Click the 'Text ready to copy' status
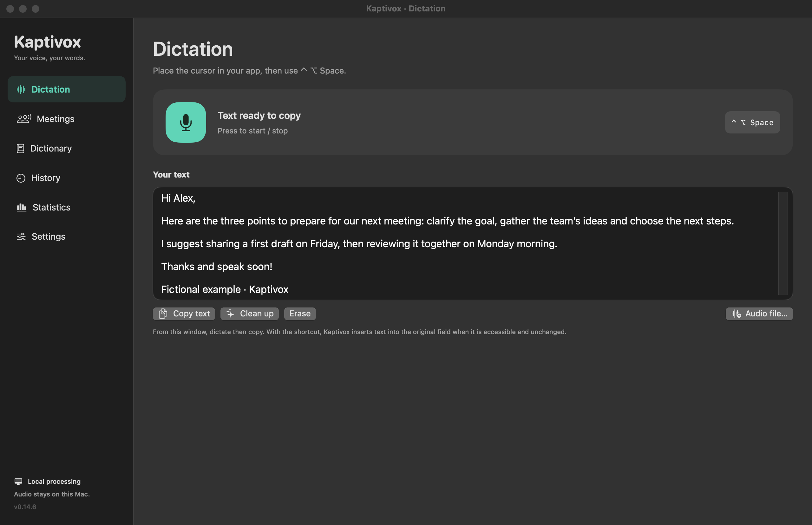Viewport: 812px width, 525px height. (259, 116)
